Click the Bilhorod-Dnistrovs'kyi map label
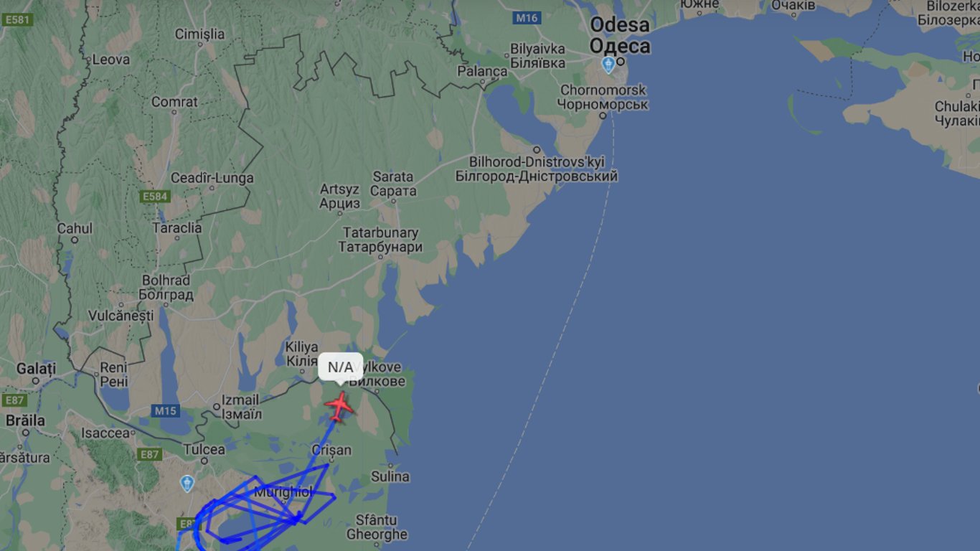The height and width of the screenshot is (551, 980). click(x=537, y=169)
